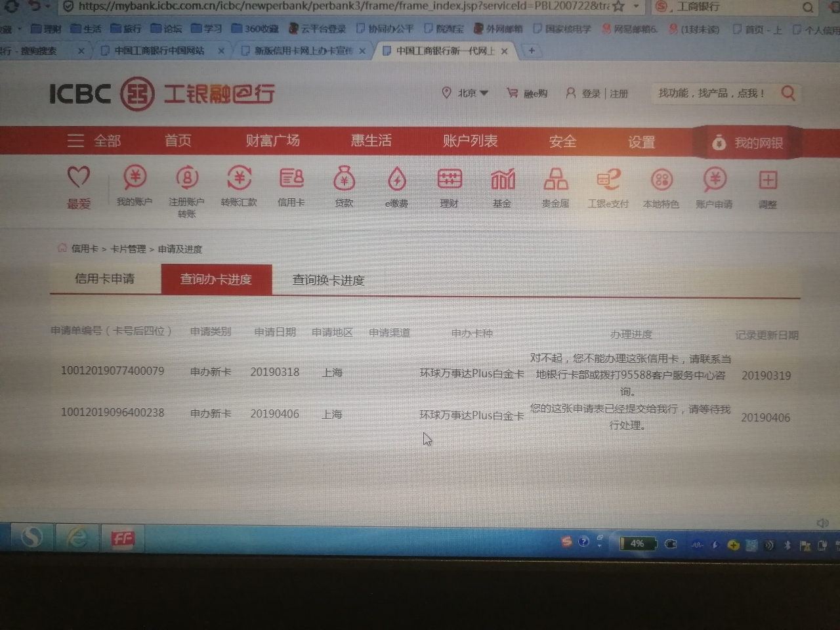Open address bar URL dropdown arrow
Viewport: 840px width, 630px height.
point(636,6)
